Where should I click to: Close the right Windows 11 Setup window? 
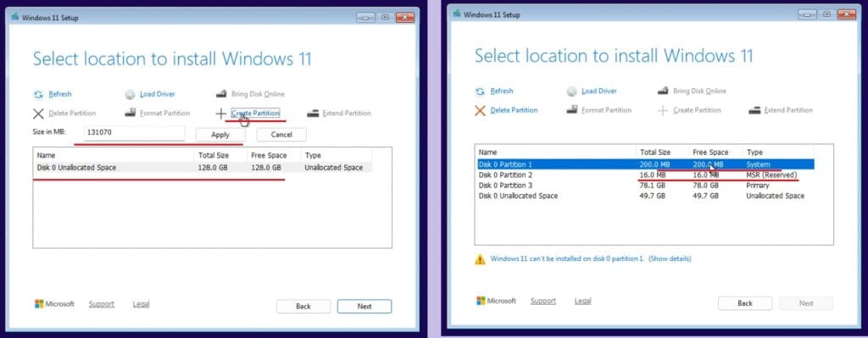[x=847, y=14]
